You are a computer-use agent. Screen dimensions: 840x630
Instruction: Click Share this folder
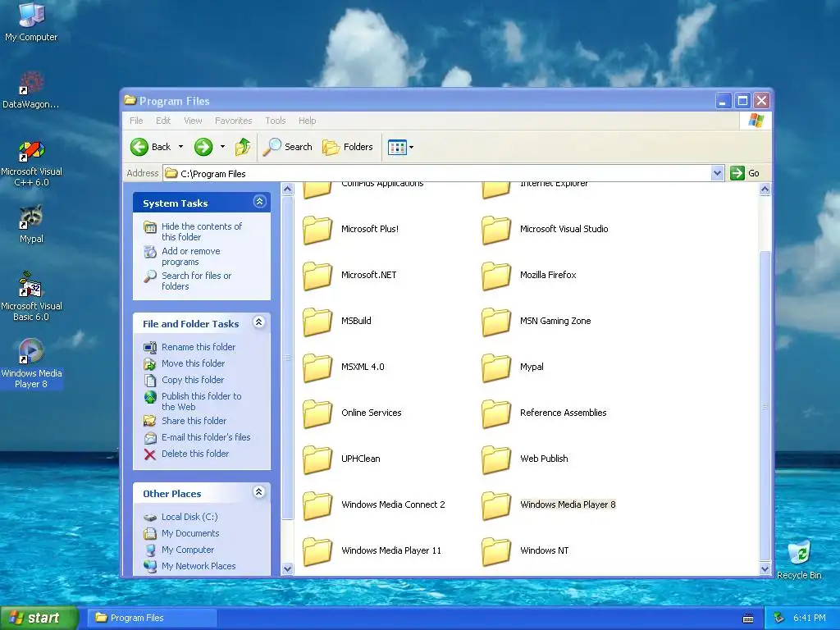point(194,421)
